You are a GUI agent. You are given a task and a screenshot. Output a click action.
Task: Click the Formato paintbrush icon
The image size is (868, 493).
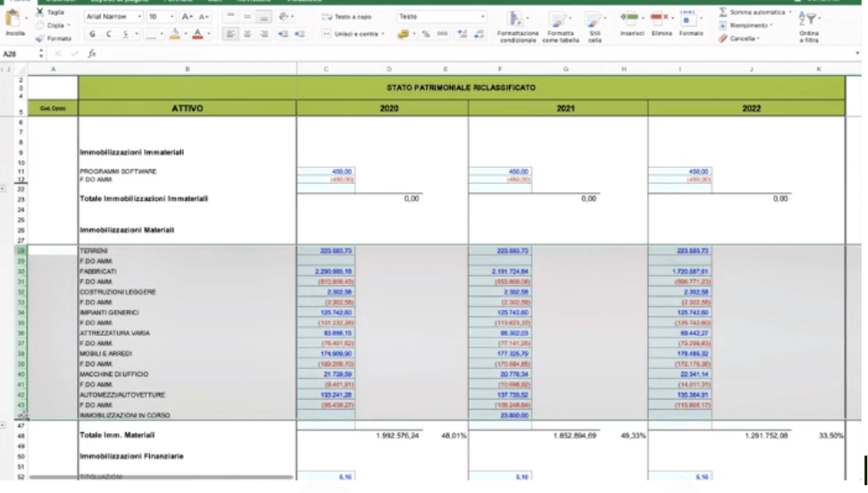pos(40,38)
